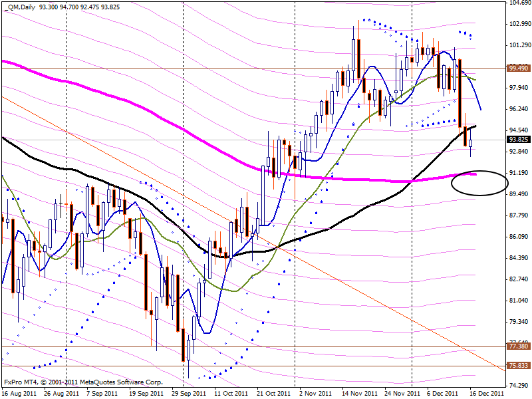
Task: Click the 102.990 price scale label
Action: click(519, 23)
